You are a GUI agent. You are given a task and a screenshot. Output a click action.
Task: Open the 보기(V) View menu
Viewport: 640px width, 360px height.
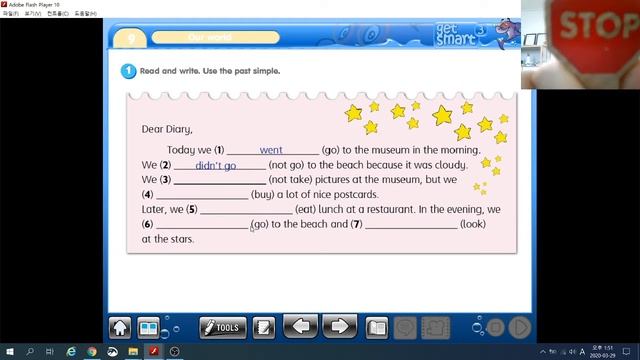(33, 13)
